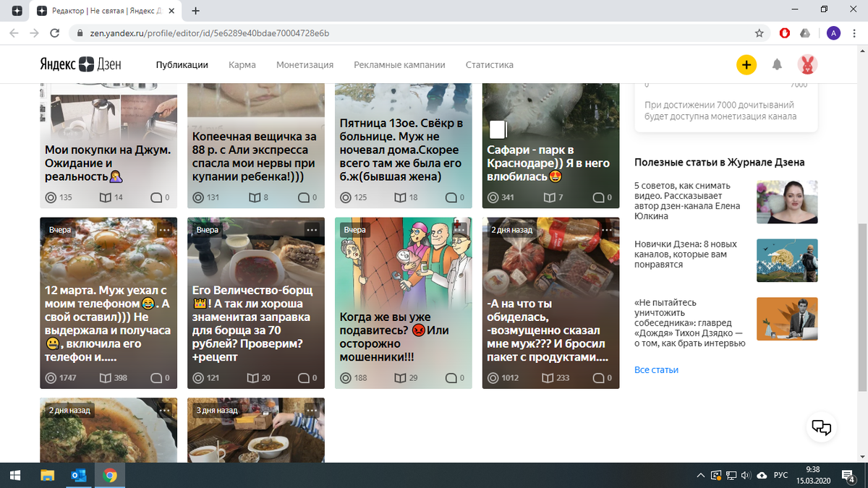868x488 pixels.
Task: Click Елена Юлкина article thumbnail
Action: [x=787, y=201]
